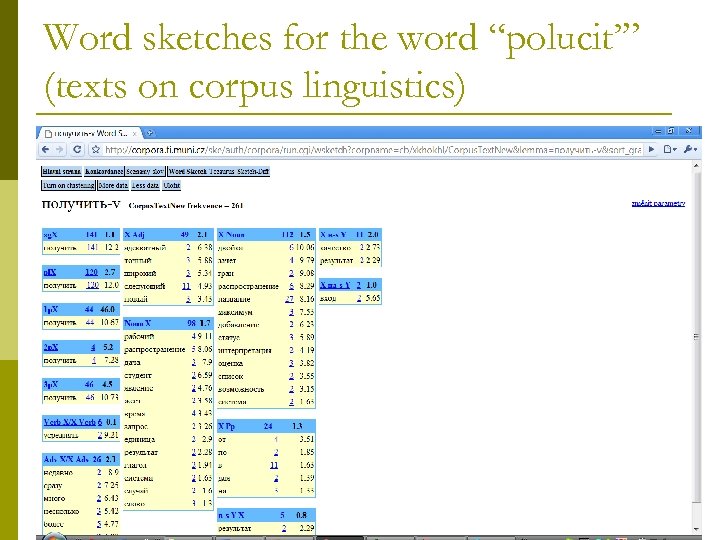The width and height of the screenshot is (720, 540).
Task: Click the corpora.fi.muni.cz address bar
Action: (x=372, y=150)
